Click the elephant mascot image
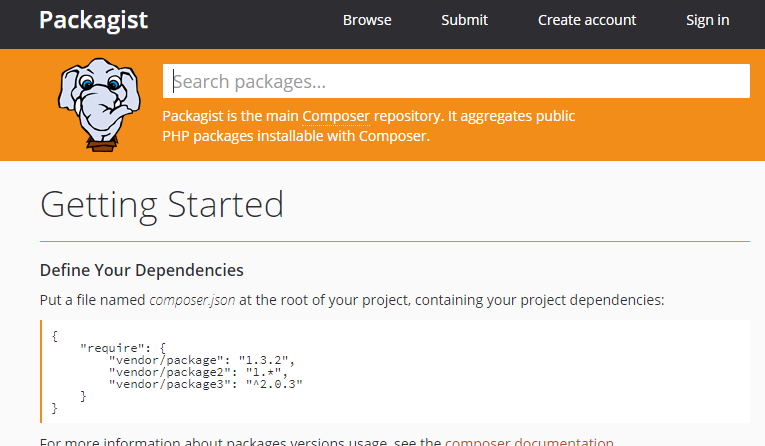The height and width of the screenshot is (446, 765). tap(95, 104)
